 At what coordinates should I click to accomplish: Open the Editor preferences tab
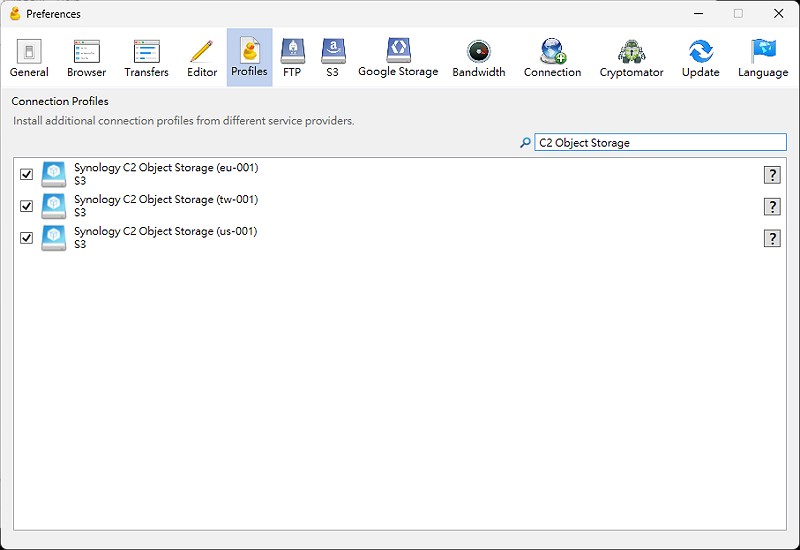click(x=202, y=58)
